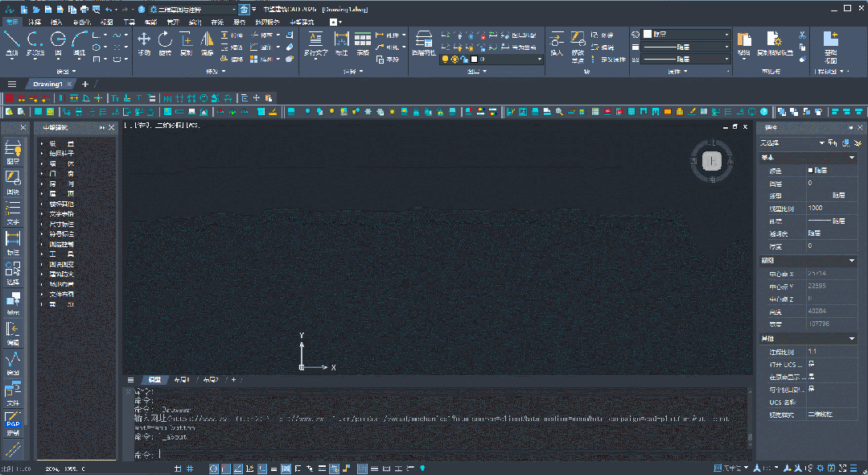Click the + new drawing tab button
The height and width of the screenshot is (475, 868).
click(x=84, y=85)
